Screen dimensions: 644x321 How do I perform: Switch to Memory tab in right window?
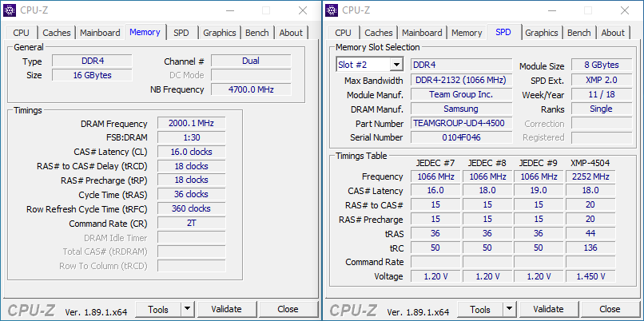467,33
